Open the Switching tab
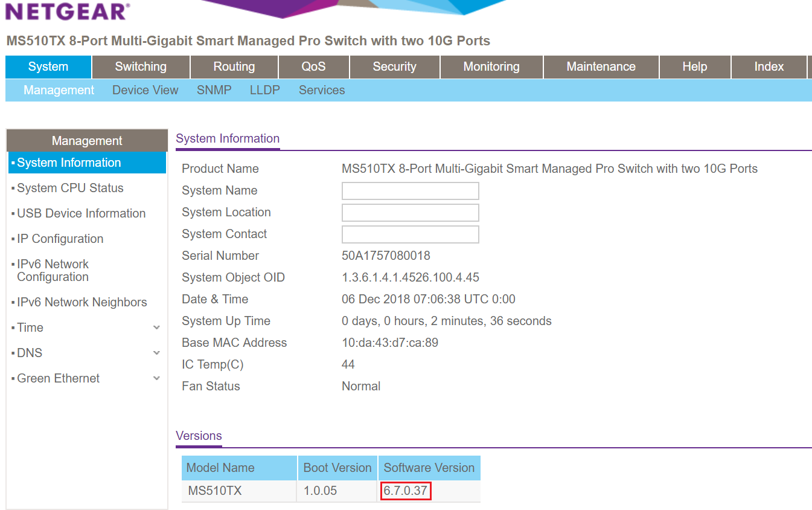This screenshot has height=510, width=812. click(141, 67)
